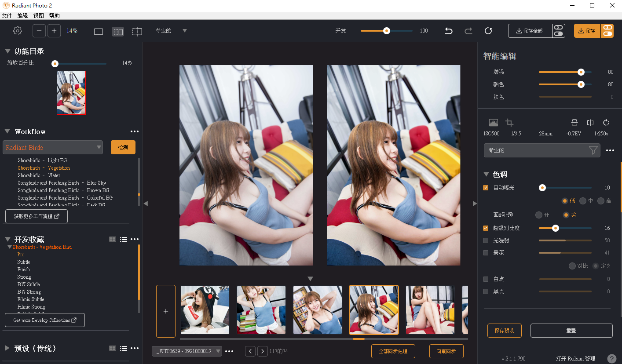The image size is (622, 364).
Task: Collapse the 色调 section
Action: (x=486, y=174)
